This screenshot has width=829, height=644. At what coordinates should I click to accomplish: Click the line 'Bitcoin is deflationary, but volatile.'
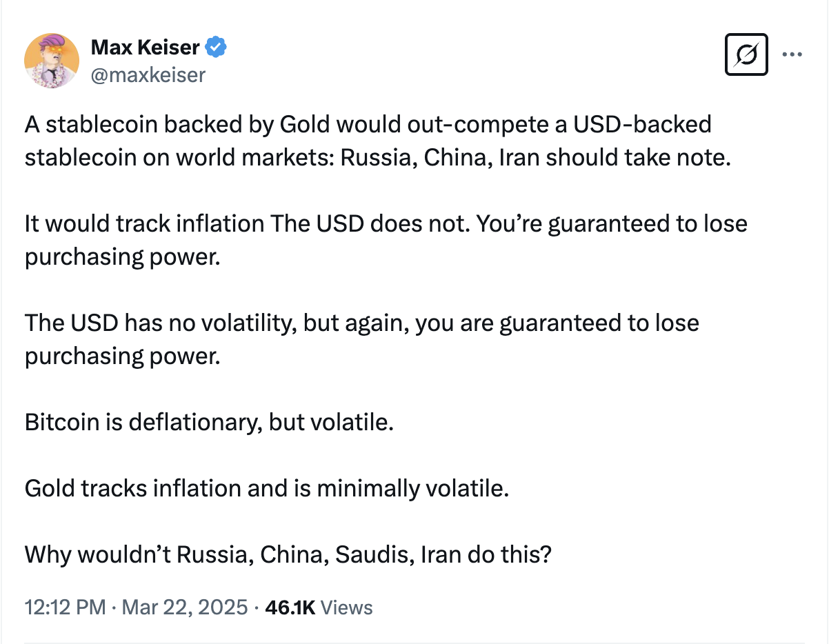tap(208, 422)
